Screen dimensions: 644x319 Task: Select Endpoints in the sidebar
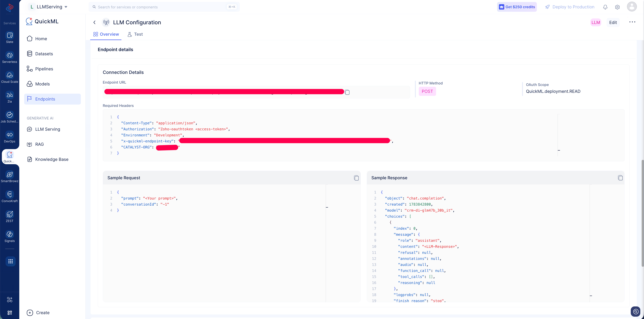pos(52,99)
